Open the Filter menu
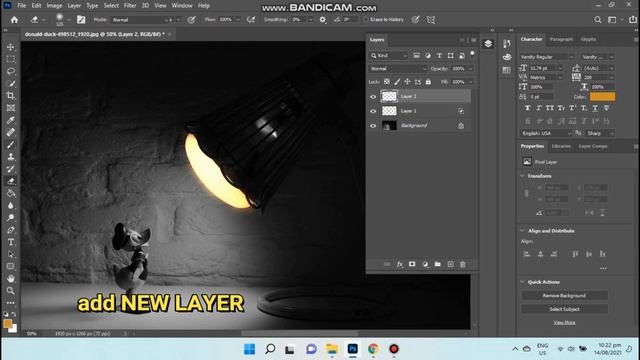The height and width of the screenshot is (360, 640). pyautogui.click(x=130, y=6)
